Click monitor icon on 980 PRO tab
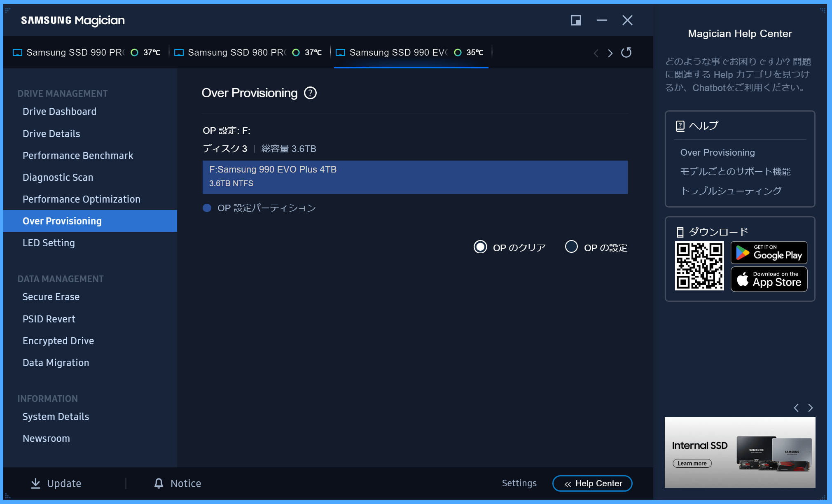 pyautogui.click(x=179, y=53)
